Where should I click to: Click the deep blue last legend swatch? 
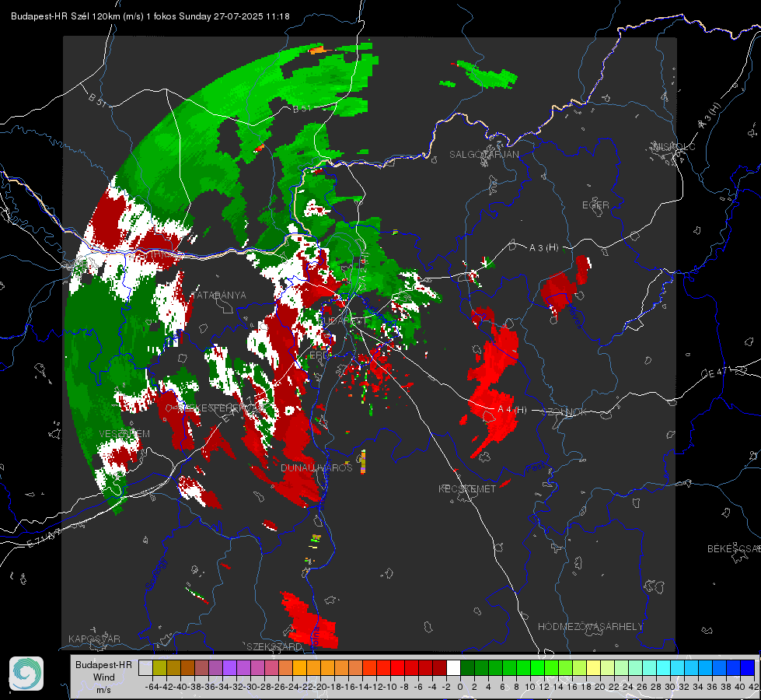748,668
